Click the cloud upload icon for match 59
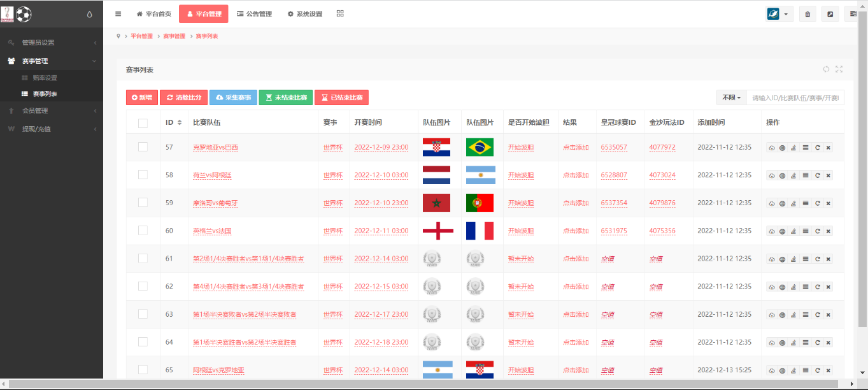Image resolution: width=868 pixels, height=390 pixels. (x=772, y=203)
